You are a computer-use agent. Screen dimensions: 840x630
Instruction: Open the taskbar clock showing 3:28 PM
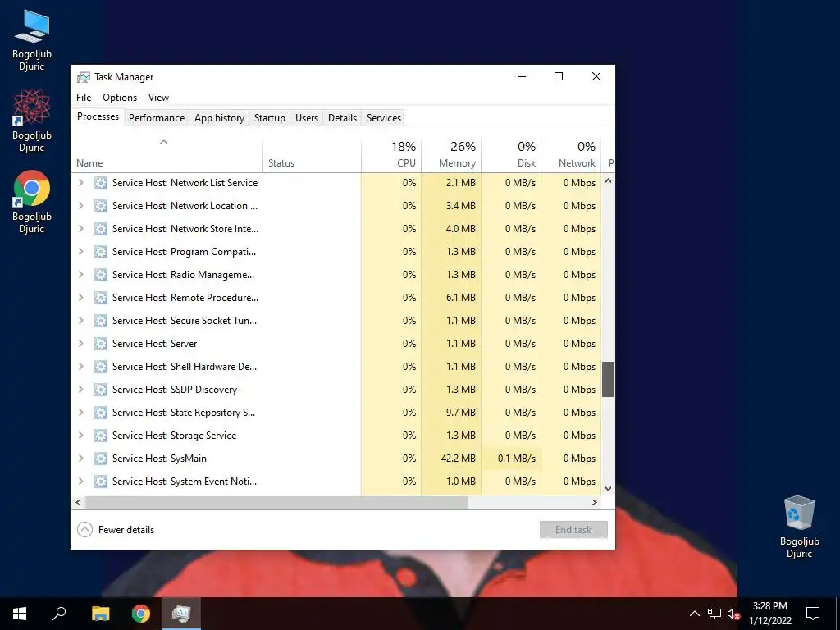[x=770, y=614]
